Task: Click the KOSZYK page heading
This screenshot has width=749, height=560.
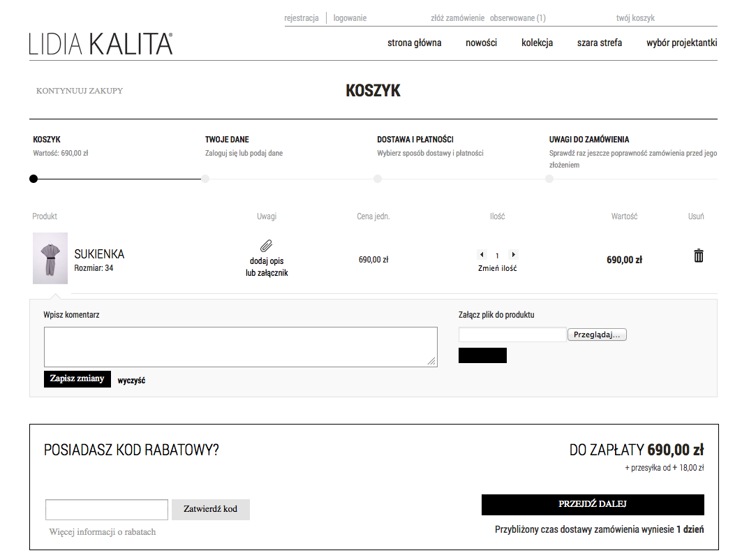Action: coord(373,90)
